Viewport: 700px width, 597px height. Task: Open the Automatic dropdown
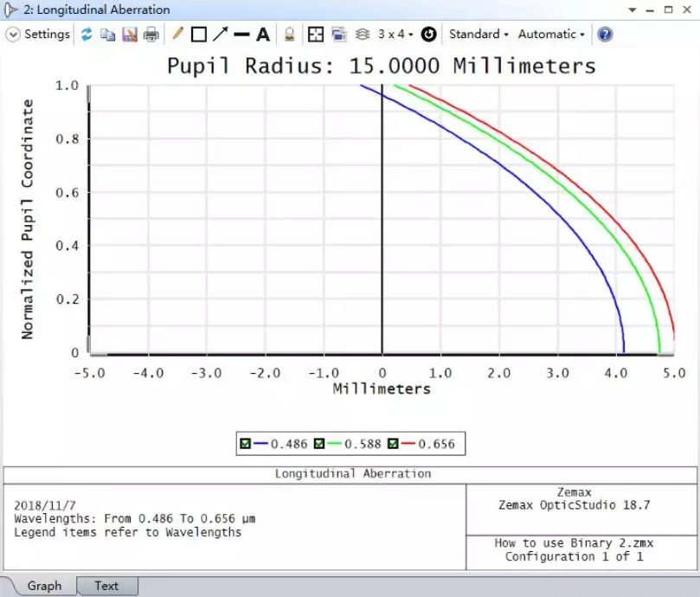550,35
